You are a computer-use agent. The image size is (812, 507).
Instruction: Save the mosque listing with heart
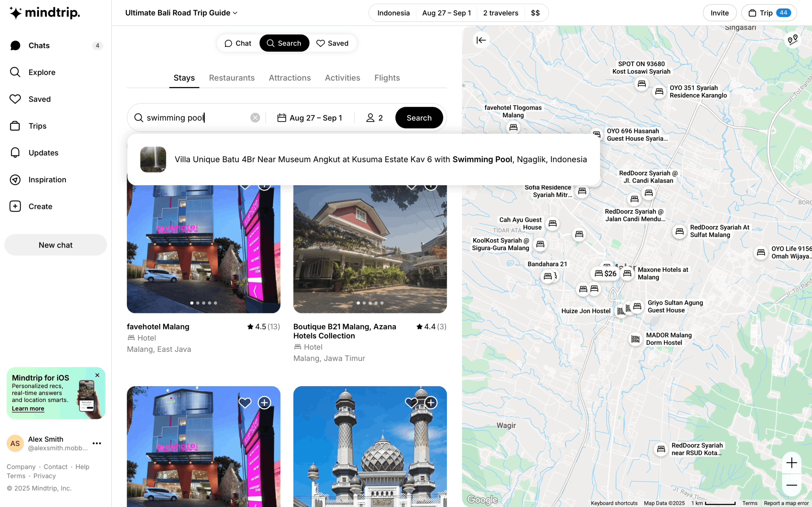coord(411,402)
